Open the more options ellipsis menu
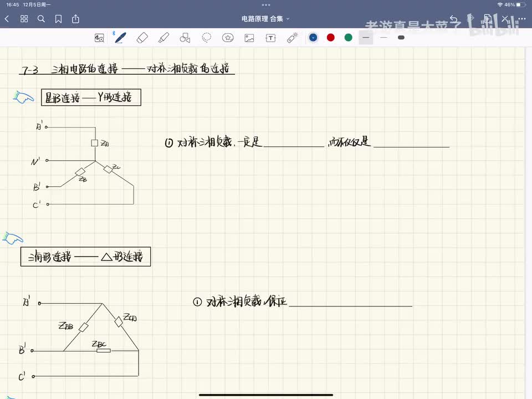Image resolution: width=532 pixels, height=399 pixels. 522,19
